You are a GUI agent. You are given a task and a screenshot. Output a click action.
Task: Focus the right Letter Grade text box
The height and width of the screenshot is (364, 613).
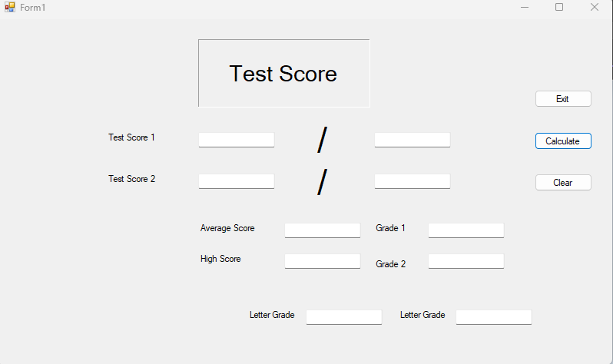pyautogui.click(x=493, y=317)
